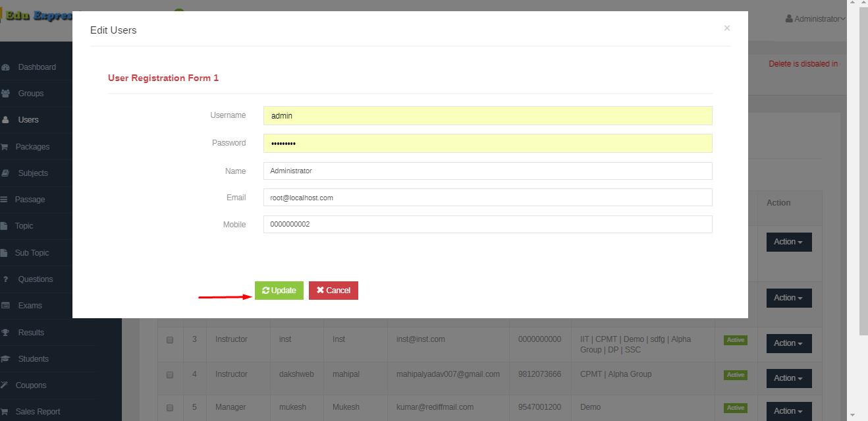Open Dashboard from the sidebar menu
The width and height of the screenshot is (868, 421).
[x=37, y=67]
